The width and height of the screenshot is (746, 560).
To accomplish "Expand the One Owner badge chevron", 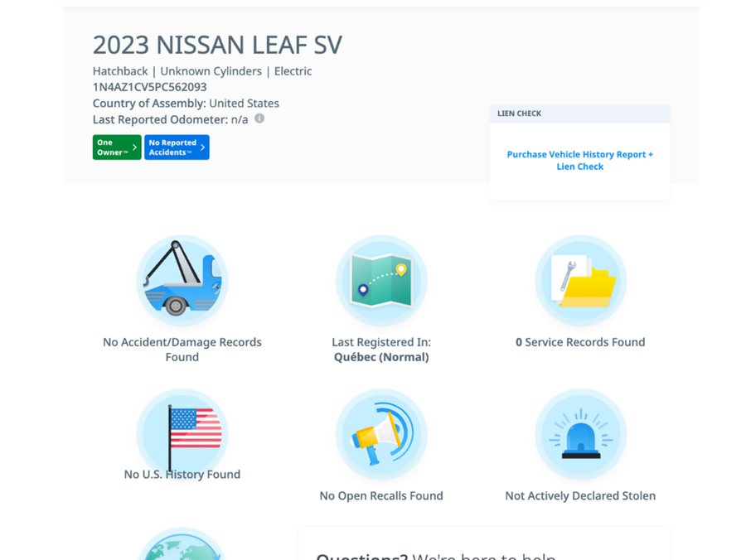I will coord(133,147).
